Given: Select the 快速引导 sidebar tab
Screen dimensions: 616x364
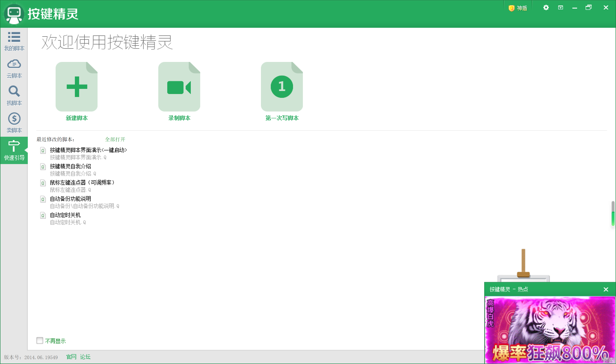Looking at the screenshot, I should 14,150.
